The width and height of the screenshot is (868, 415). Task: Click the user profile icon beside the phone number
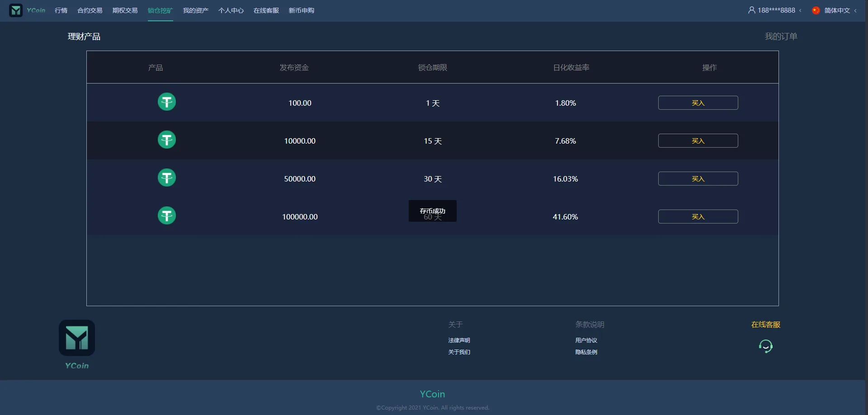click(751, 10)
